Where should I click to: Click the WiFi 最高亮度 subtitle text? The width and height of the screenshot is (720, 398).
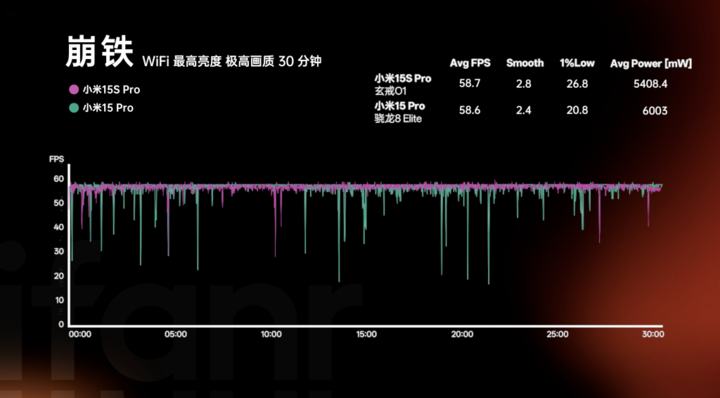182,62
